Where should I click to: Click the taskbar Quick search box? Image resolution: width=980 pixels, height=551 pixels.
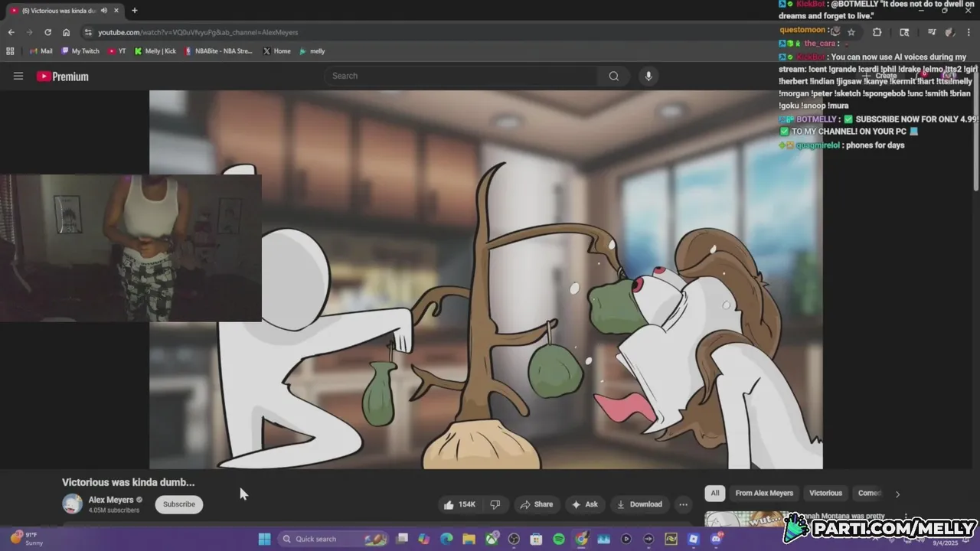(x=332, y=539)
